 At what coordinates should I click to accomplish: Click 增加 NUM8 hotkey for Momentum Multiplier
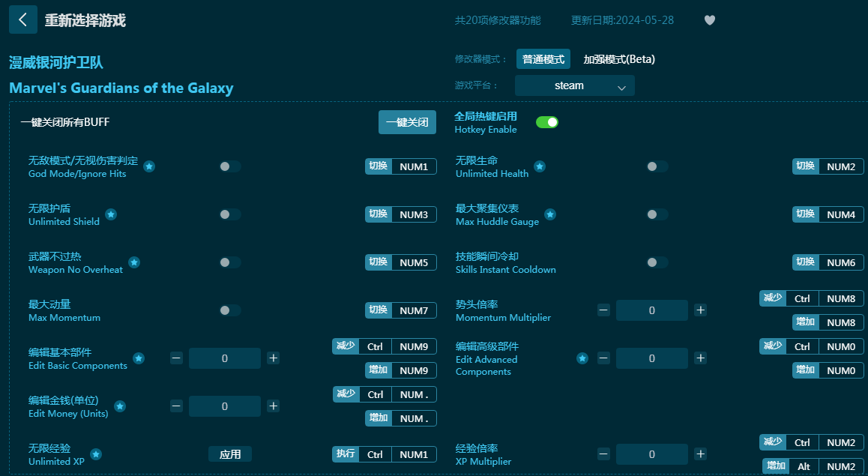tap(828, 322)
